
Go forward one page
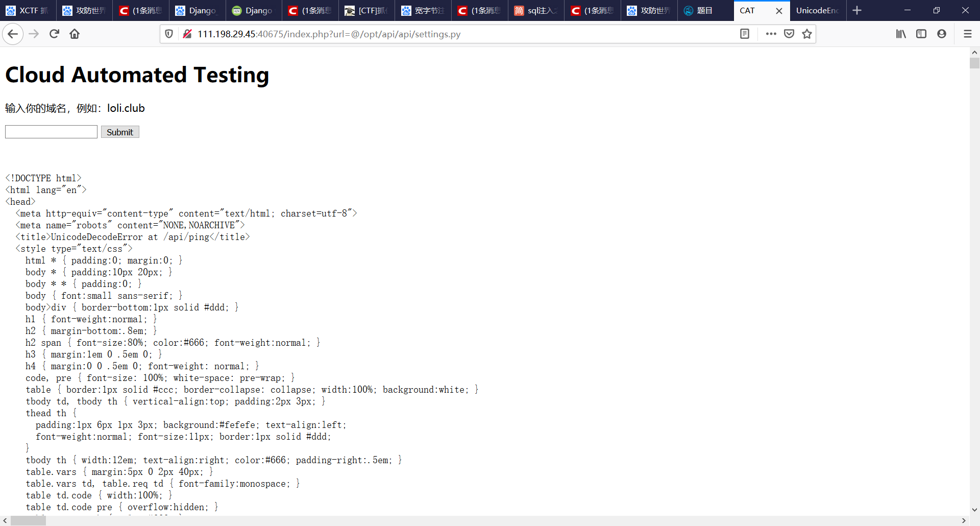34,34
